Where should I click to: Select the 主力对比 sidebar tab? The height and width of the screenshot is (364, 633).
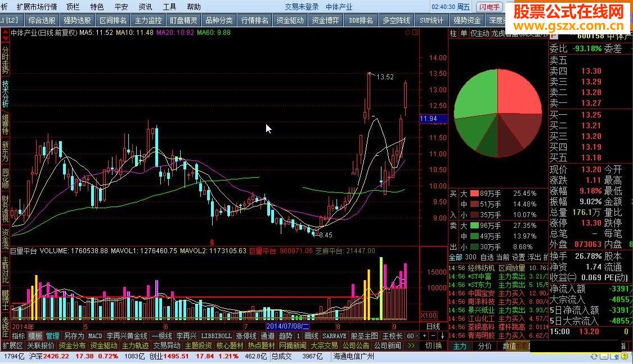pyautogui.click(x=5, y=269)
